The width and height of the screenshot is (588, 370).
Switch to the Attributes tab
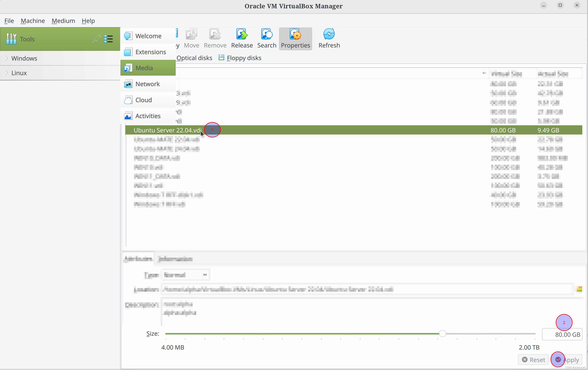coord(138,259)
